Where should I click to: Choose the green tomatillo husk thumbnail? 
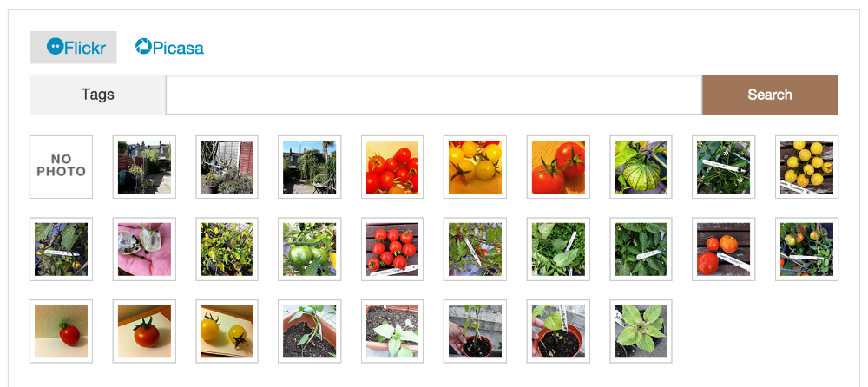pyautogui.click(x=641, y=167)
